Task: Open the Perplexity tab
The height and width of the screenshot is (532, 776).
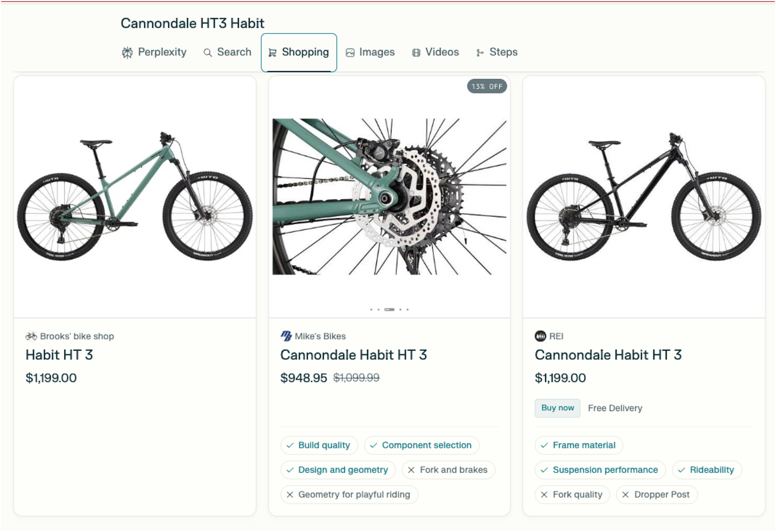Action: coord(154,52)
